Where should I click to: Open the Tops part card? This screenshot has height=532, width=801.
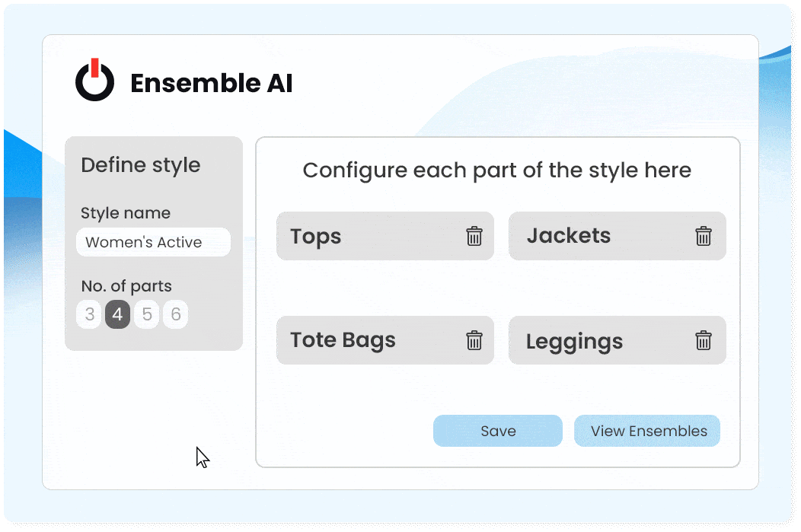coord(365,236)
